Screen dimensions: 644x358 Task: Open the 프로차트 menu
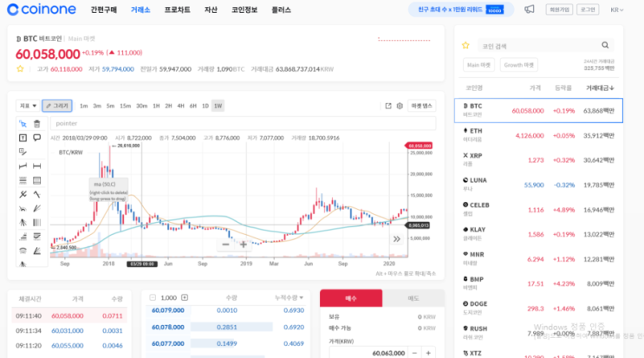pos(178,10)
